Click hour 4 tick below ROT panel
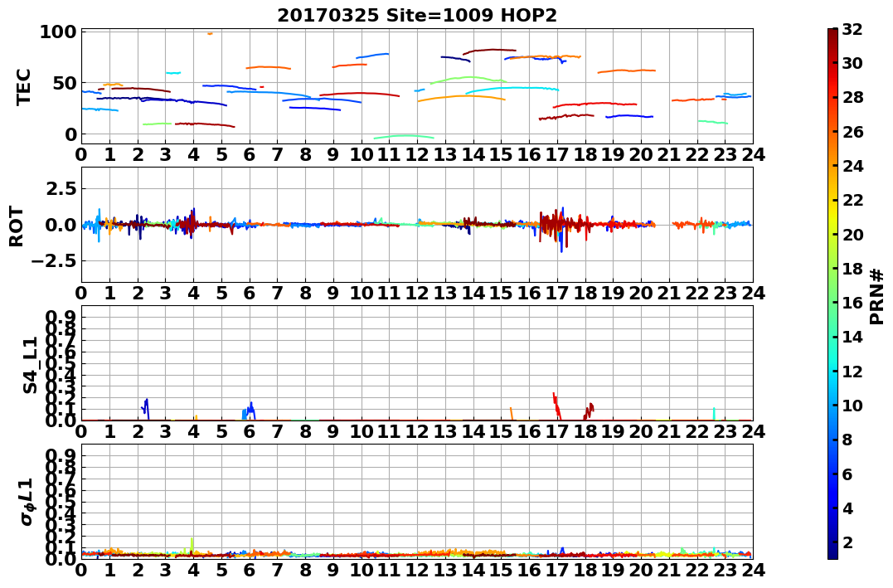 [x=194, y=293]
